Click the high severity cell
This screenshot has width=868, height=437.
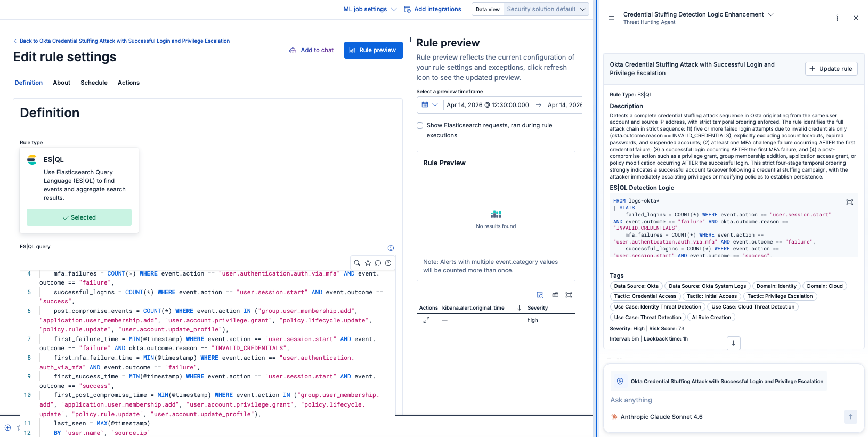pos(533,320)
